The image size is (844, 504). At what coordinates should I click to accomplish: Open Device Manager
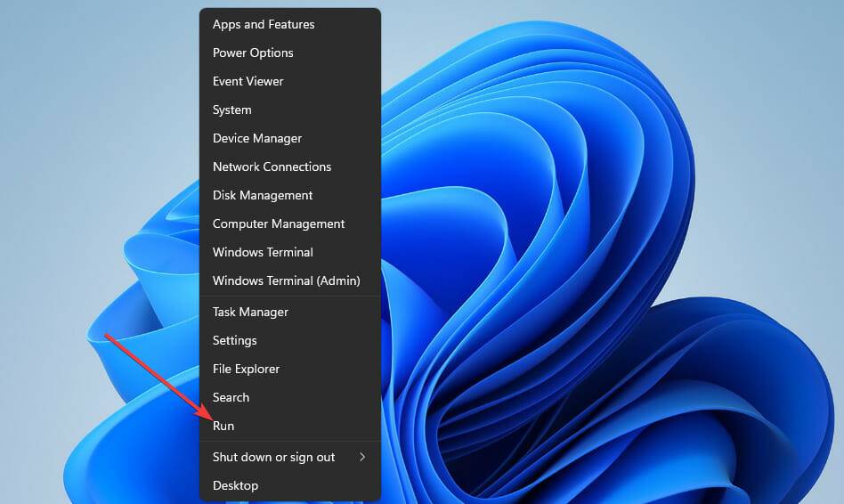click(257, 138)
